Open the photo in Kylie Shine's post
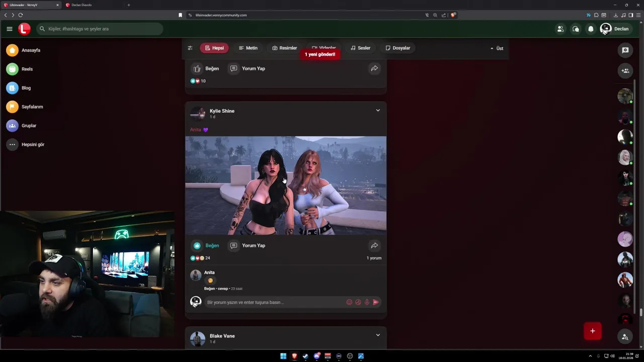The width and height of the screenshot is (644, 362). 286,186
